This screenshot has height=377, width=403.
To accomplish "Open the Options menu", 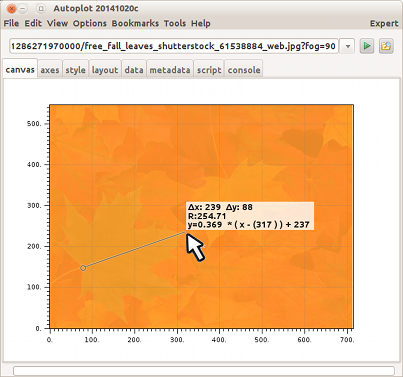I will click(90, 23).
